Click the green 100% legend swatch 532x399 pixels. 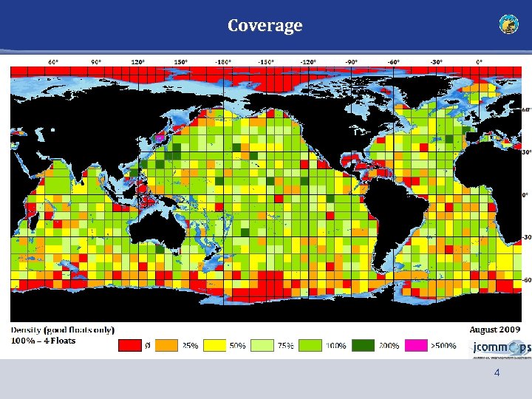[310, 345]
